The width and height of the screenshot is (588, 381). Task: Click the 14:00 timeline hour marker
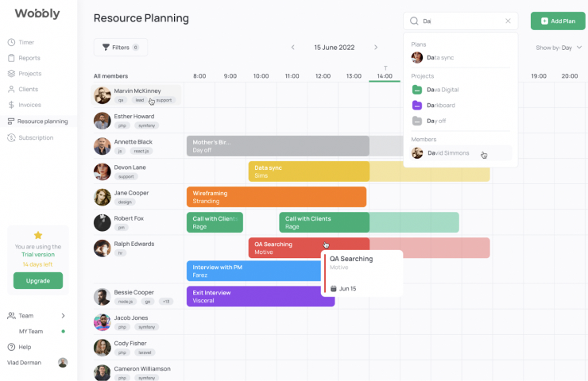[385, 75]
